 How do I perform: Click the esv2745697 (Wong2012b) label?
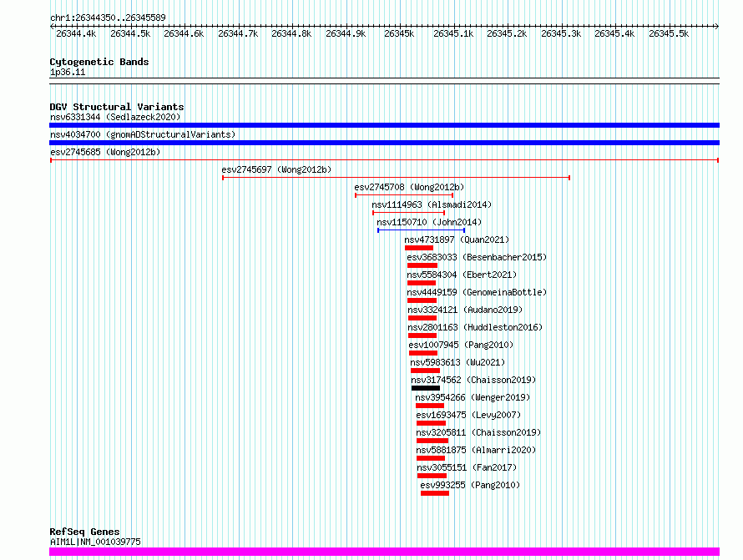tap(276, 169)
